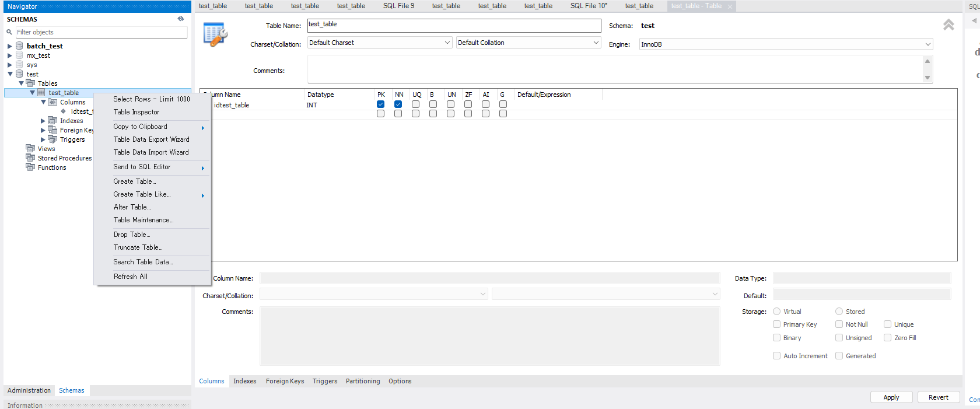Click the mx_test database icon
980x409 pixels.
click(x=19, y=55)
